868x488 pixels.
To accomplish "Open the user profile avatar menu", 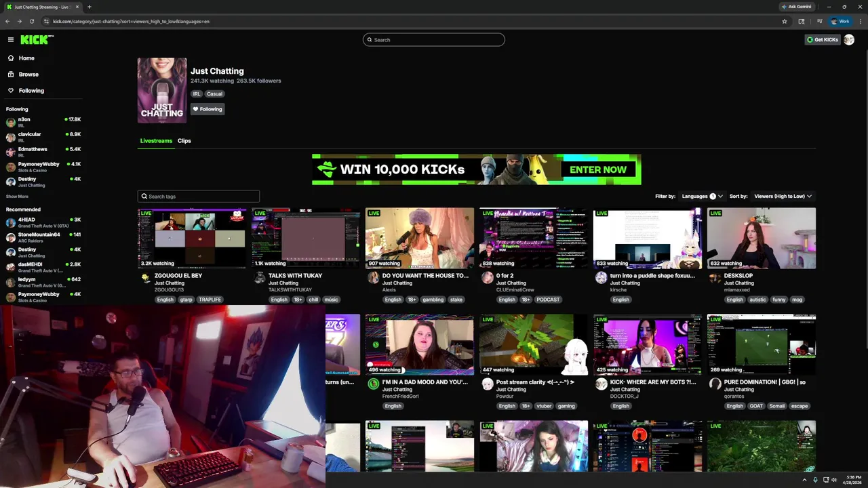I will (849, 40).
